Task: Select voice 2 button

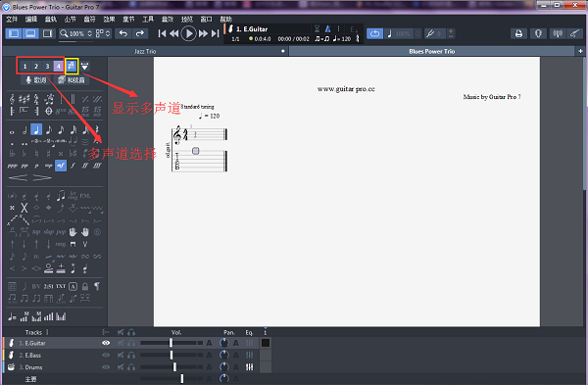Action: pyautogui.click(x=36, y=67)
